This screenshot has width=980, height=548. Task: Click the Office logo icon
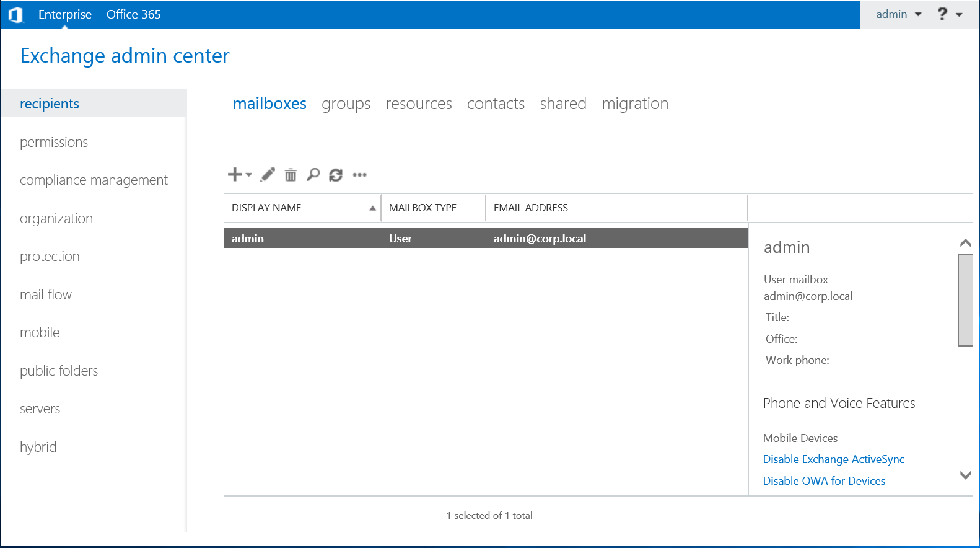pos(15,14)
